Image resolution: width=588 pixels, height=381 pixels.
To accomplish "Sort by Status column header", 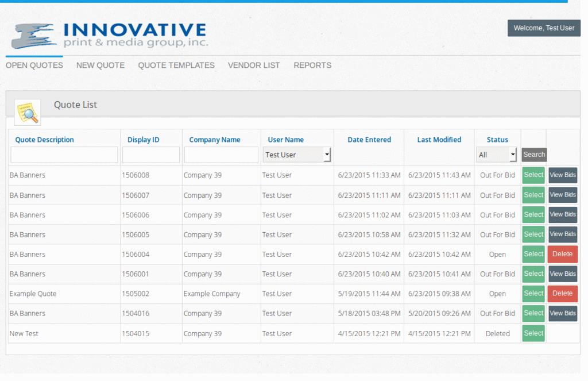I will point(497,140).
